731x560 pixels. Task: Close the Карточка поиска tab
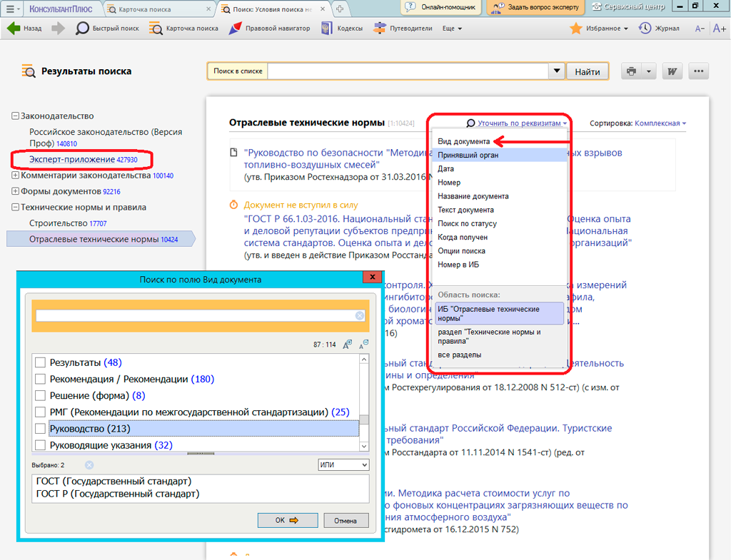[x=208, y=9]
